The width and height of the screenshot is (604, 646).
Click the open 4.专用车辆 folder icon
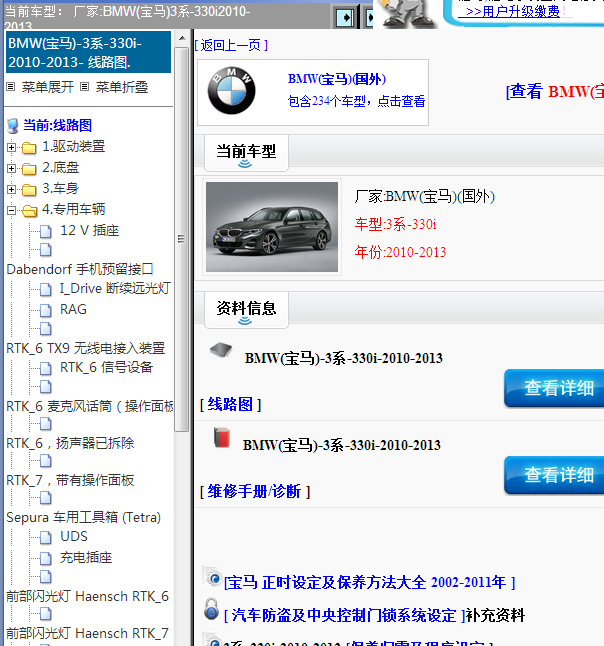coord(29,211)
